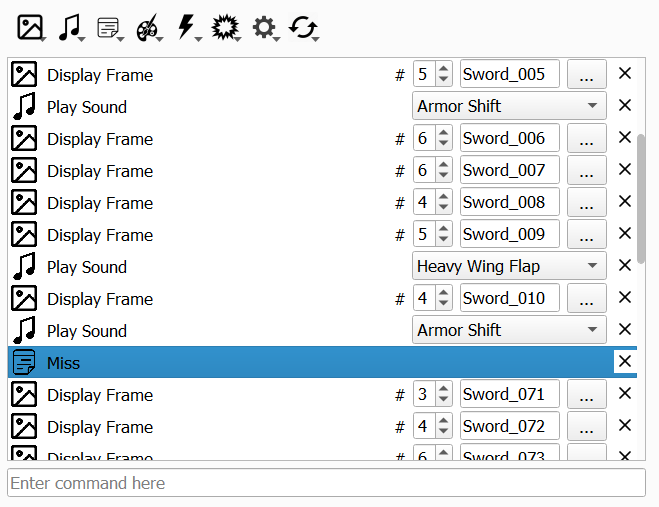Screen dimensions: 659x507
Task: Expand the Armor Shift dropdown above Miss
Action: pyautogui.click(x=510, y=331)
